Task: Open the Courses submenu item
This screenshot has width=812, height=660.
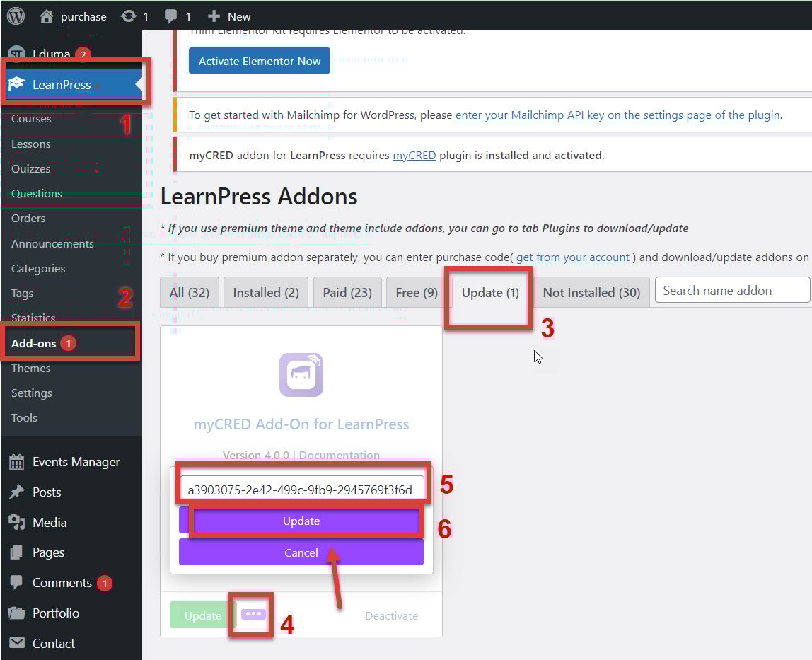Action: pos(31,119)
